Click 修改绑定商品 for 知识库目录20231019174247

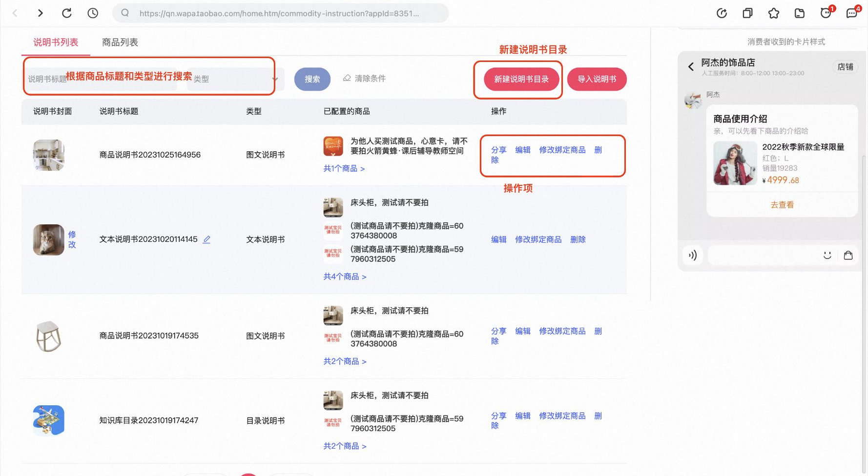[562, 416]
